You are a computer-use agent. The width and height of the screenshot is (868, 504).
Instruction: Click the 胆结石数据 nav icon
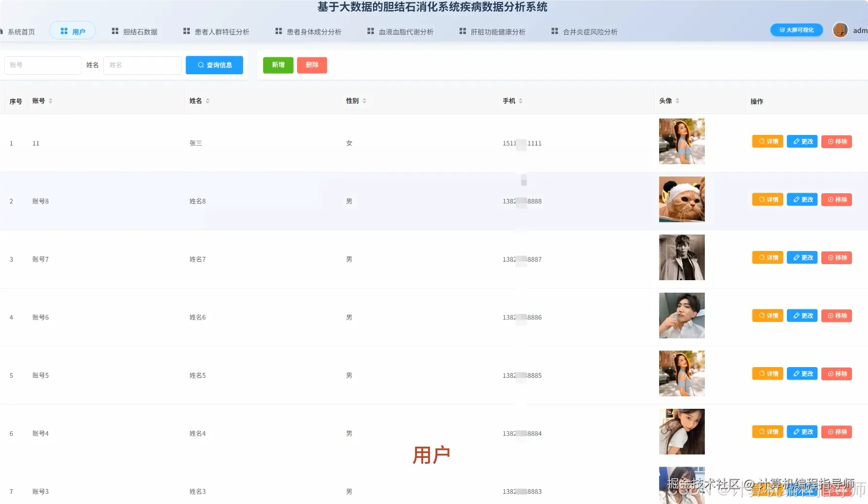(115, 31)
